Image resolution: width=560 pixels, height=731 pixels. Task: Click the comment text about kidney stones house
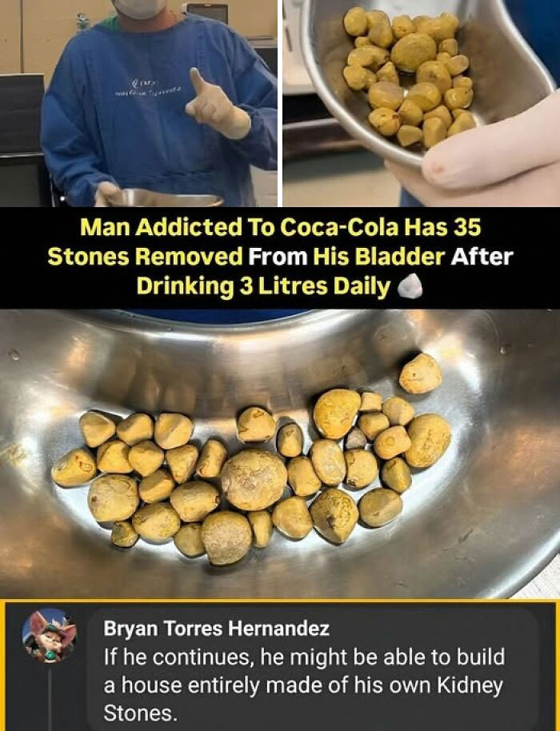click(304, 685)
